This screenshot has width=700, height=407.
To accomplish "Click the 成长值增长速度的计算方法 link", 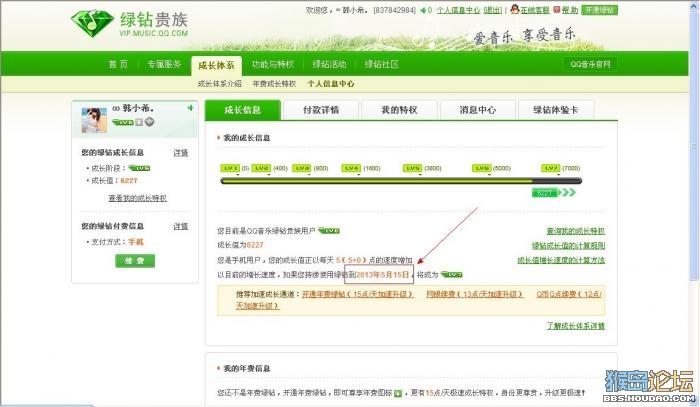I will [x=561, y=260].
